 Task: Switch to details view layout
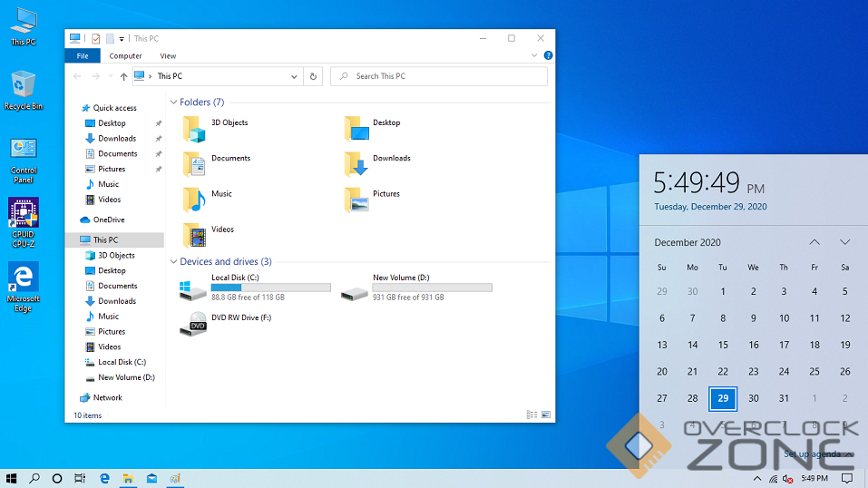pos(532,415)
